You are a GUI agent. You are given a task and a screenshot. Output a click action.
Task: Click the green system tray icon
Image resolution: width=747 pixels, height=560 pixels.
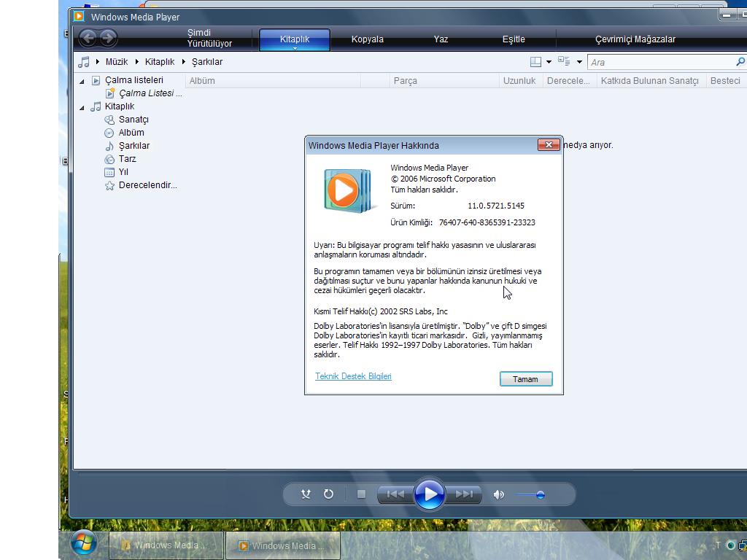tap(730, 545)
